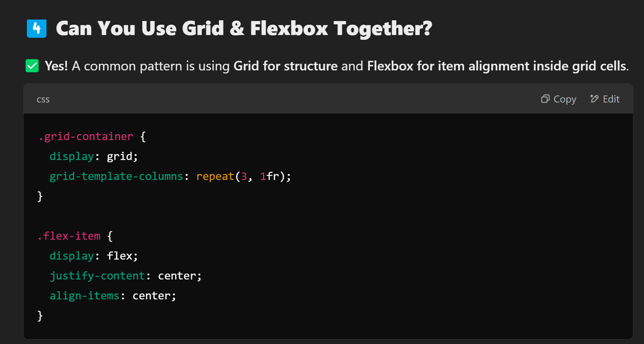Click the Edit button in code header

(605, 99)
